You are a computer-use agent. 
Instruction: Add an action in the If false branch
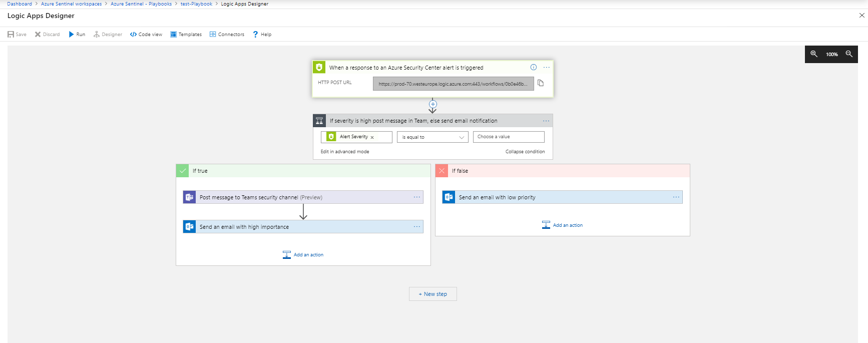click(x=563, y=225)
